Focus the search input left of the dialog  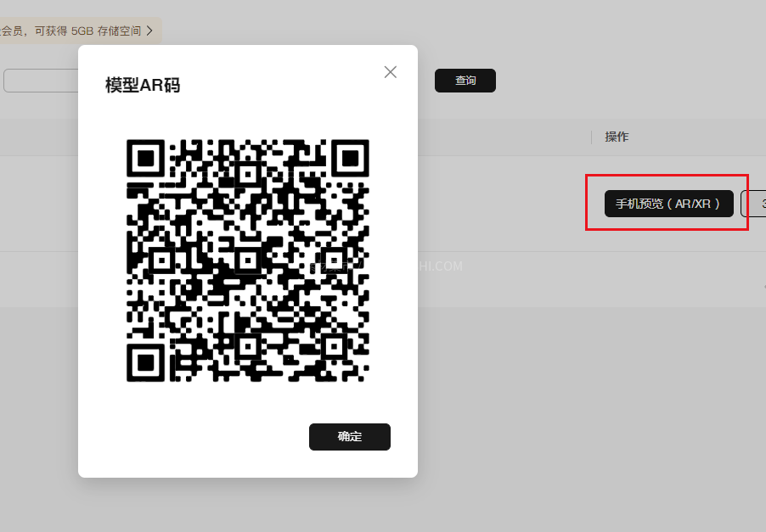click(41, 81)
